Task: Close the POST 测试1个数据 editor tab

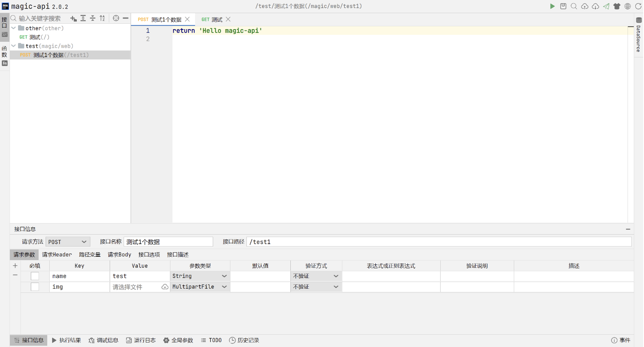Action: pyautogui.click(x=187, y=19)
